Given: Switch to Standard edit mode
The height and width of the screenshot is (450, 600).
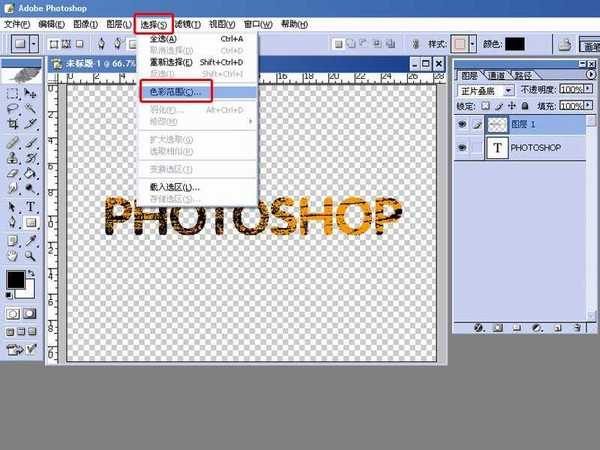Looking at the screenshot, I should pos(13,314).
